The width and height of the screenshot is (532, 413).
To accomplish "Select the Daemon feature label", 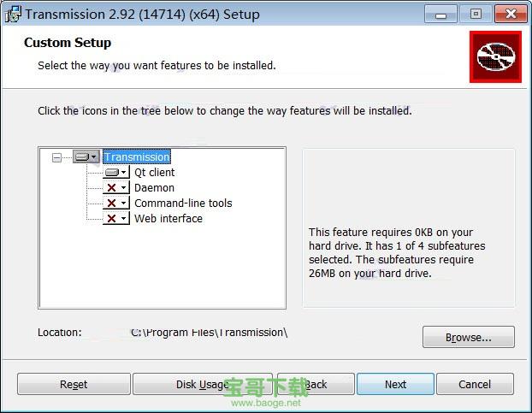I will coord(154,188).
